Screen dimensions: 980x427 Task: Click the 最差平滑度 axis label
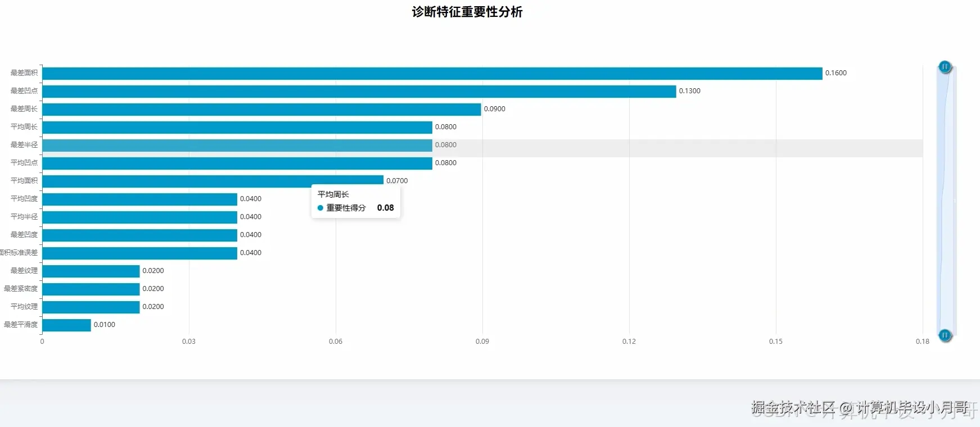(x=21, y=325)
